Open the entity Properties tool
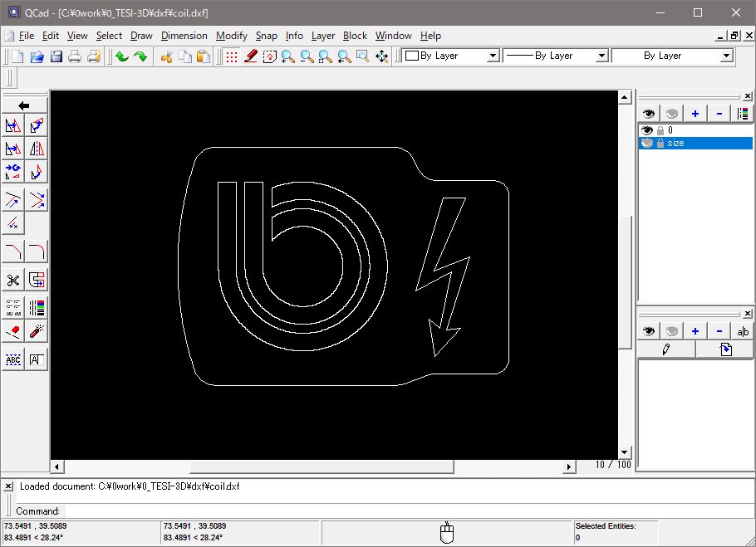756x547 pixels. [13, 308]
